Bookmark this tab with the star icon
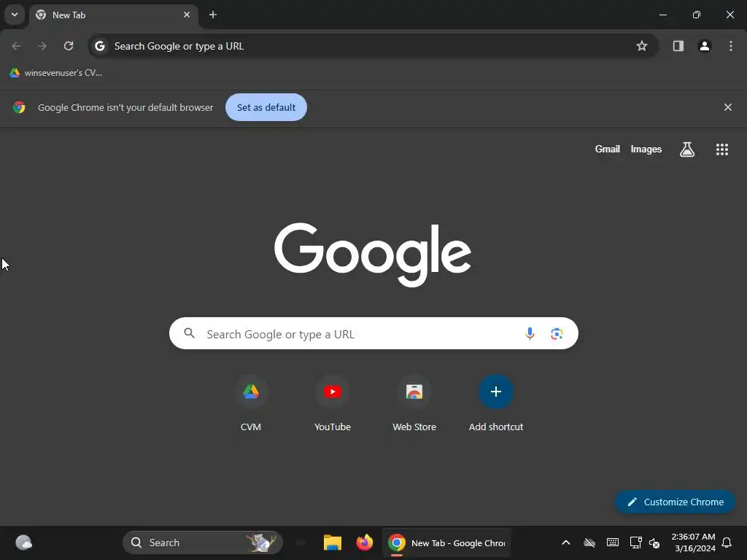This screenshot has height=560, width=747. coord(642,46)
